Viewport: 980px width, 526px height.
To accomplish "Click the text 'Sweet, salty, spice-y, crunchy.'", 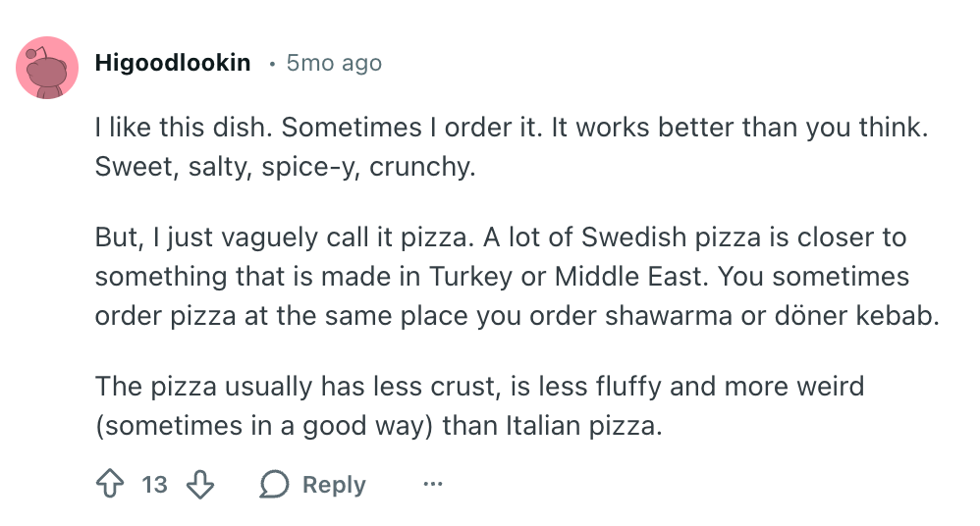I will pyautogui.click(x=285, y=166).
